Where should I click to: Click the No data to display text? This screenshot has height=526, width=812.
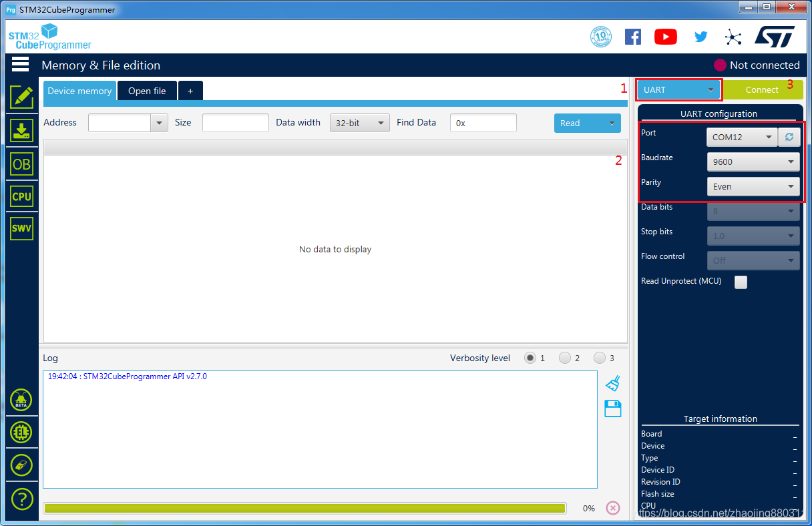point(335,249)
